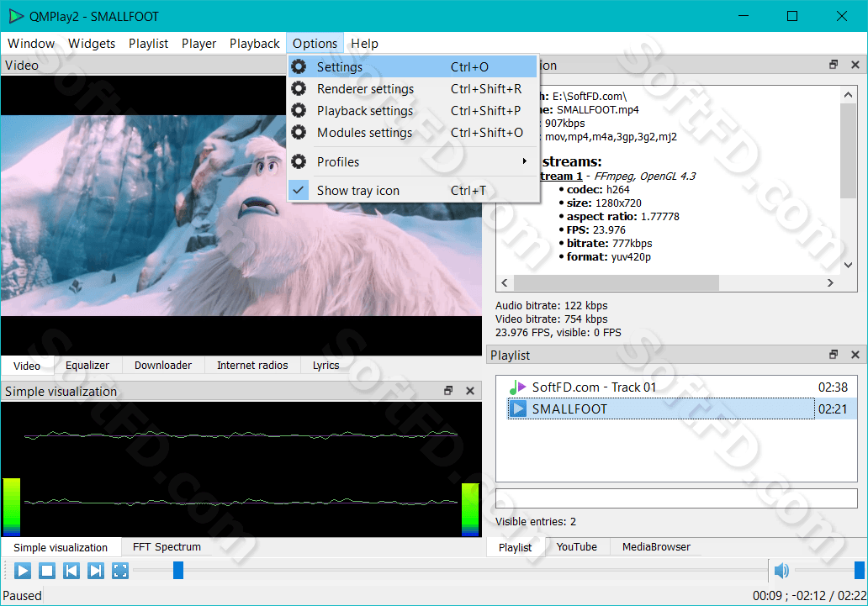This screenshot has height=606, width=868.
Task: Click the Video bitrate: 754 kbps text
Action: tap(552, 319)
